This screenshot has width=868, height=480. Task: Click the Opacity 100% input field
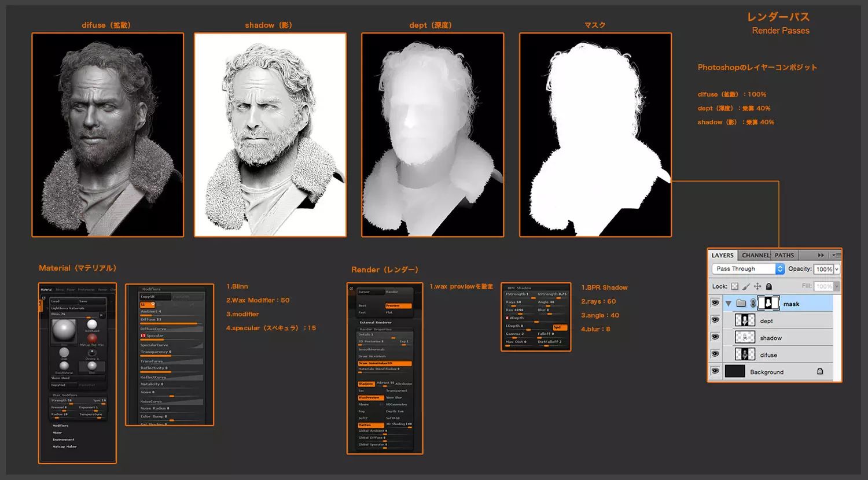(823, 269)
